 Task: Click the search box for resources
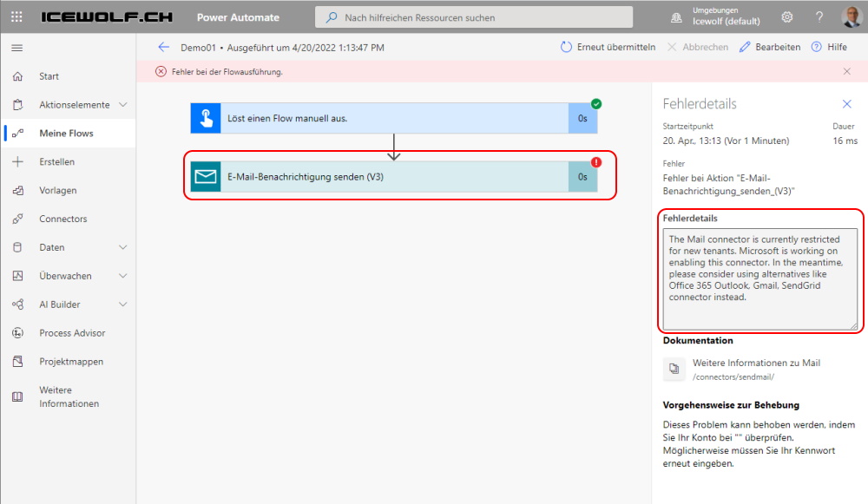[474, 17]
